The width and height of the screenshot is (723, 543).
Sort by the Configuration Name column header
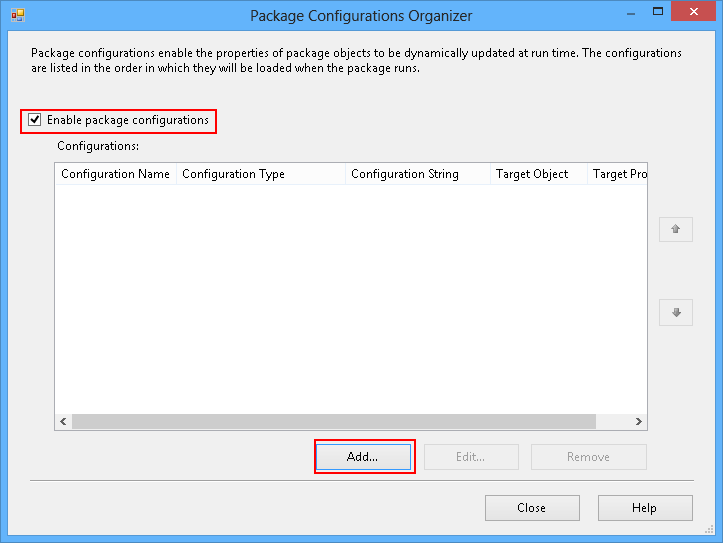pyautogui.click(x=115, y=174)
